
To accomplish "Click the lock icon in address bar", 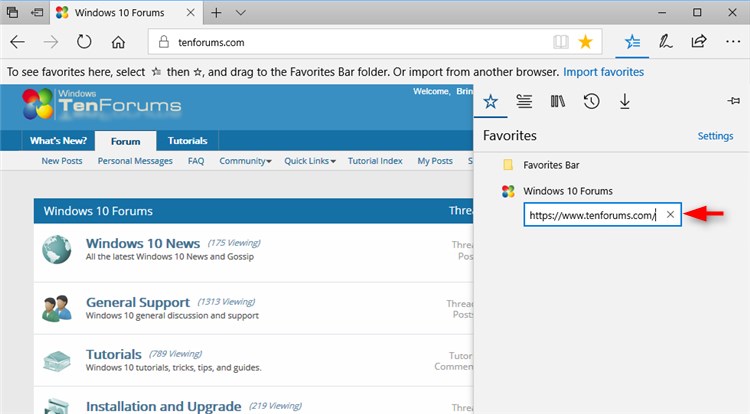I will [164, 42].
